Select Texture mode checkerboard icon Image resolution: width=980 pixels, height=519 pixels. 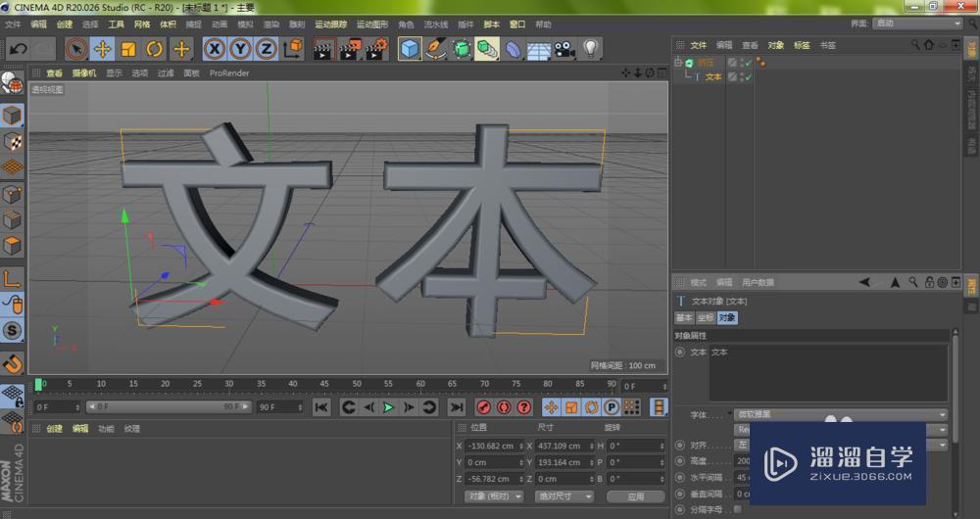(13, 142)
